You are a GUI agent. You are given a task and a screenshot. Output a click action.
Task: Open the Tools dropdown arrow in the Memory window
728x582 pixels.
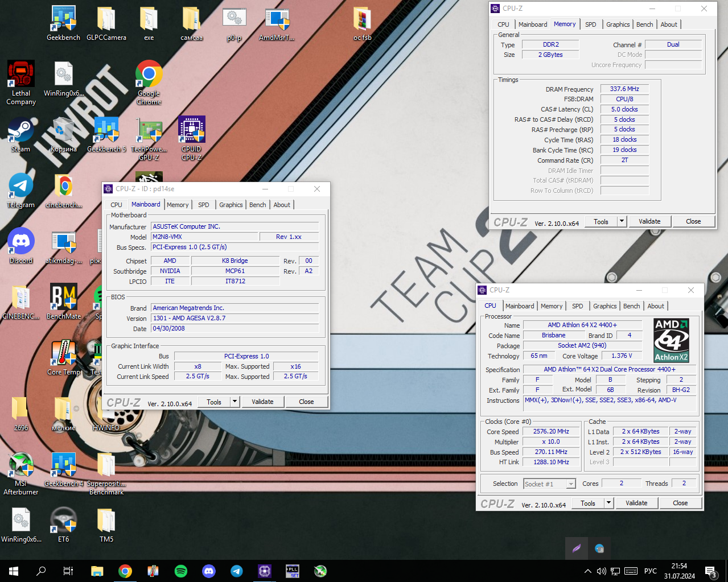pyautogui.click(x=622, y=221)
